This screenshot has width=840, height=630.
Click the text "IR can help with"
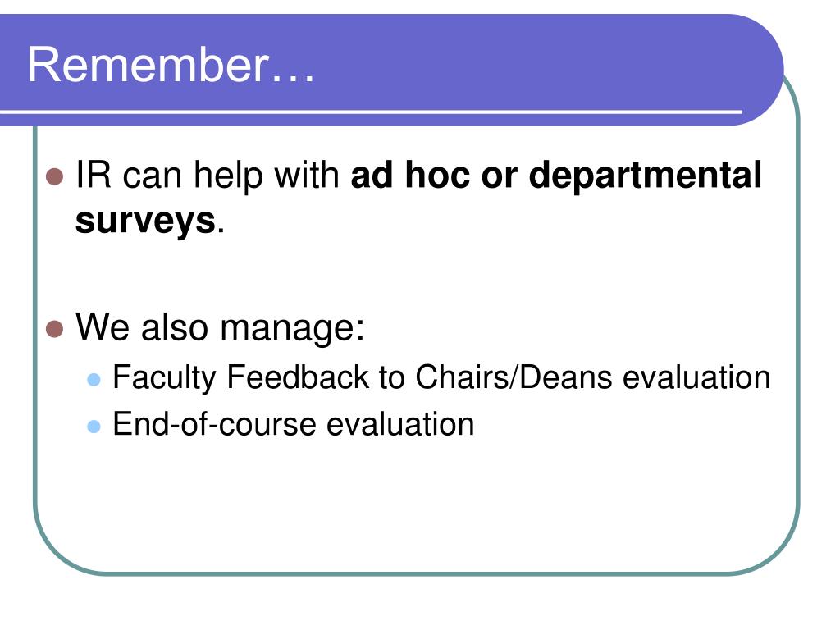(208, 175)
